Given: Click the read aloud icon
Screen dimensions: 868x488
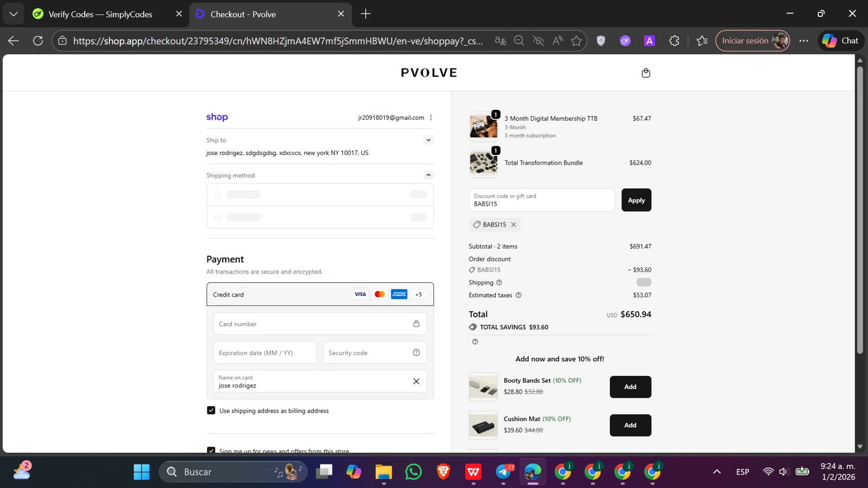Looking at the screenshot, I should pos(557,40).
